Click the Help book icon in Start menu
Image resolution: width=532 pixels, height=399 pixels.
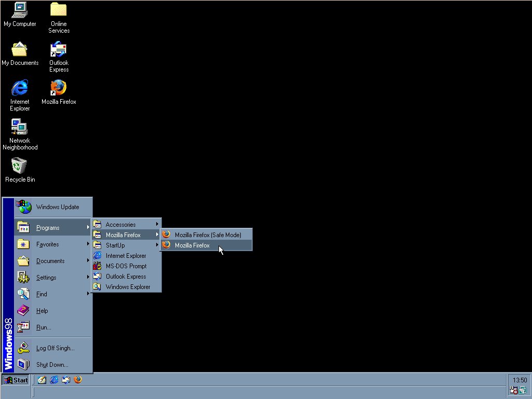point(23,310)
